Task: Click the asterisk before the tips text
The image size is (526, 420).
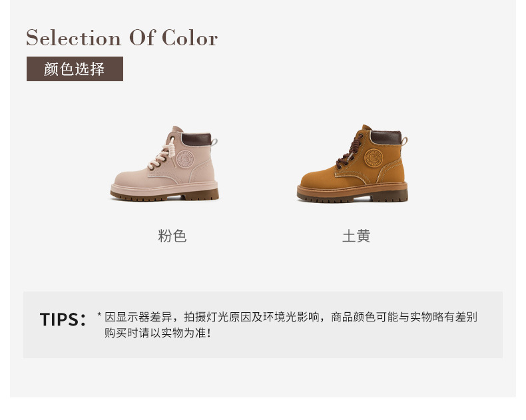Action: point(99,315)
